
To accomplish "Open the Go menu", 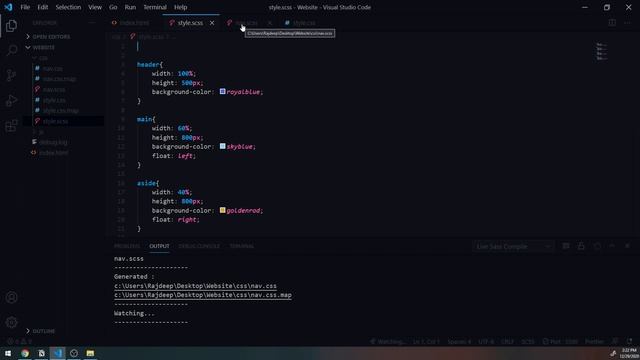I will (x=113, y=7).
